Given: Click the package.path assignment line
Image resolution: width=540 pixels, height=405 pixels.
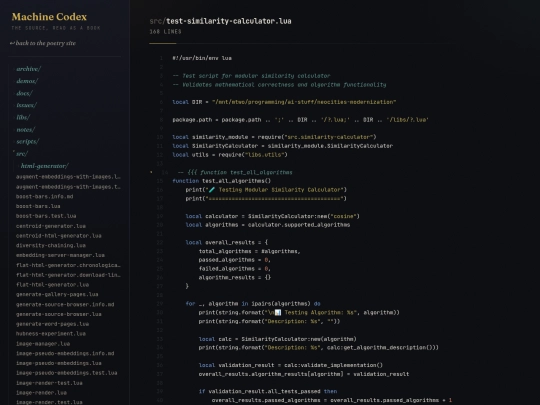Looking at the screenshot, I should [x=300, y=120].
